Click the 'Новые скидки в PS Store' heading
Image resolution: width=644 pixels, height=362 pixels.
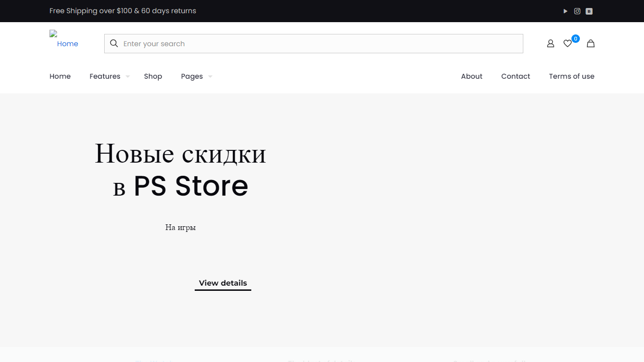pyautogui.click(x=181, y=170)
